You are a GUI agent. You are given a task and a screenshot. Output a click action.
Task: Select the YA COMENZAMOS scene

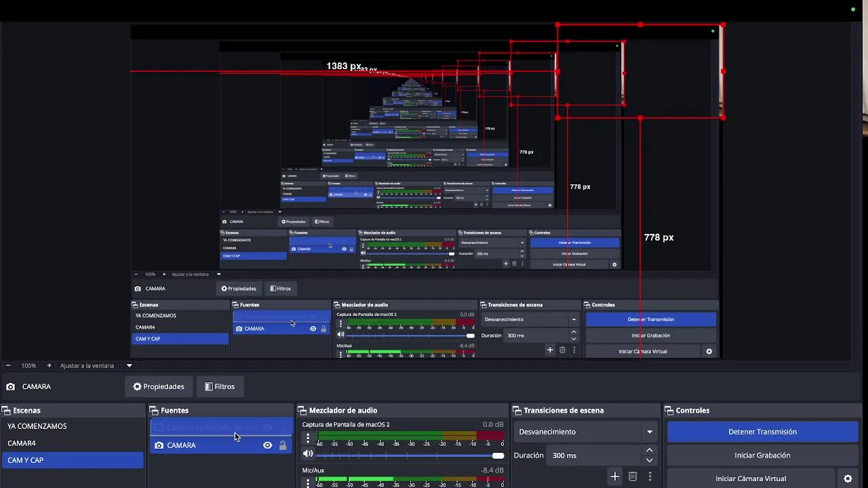73,426
